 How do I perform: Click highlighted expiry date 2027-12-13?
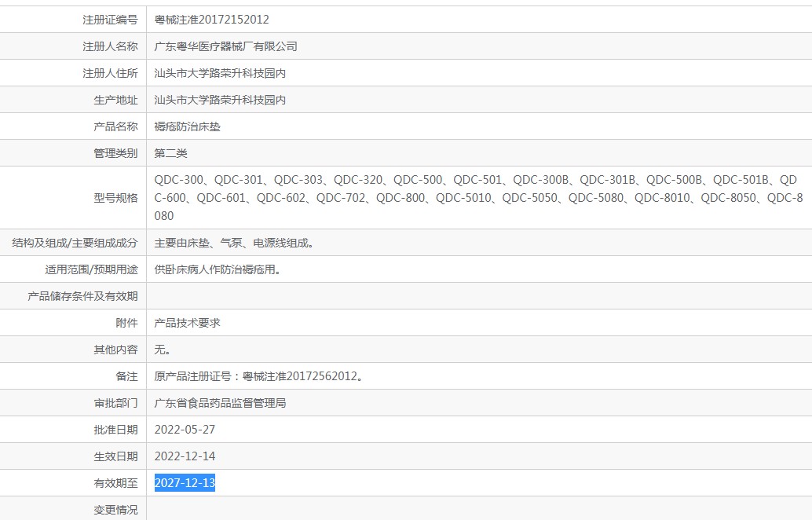click(185, 483)
